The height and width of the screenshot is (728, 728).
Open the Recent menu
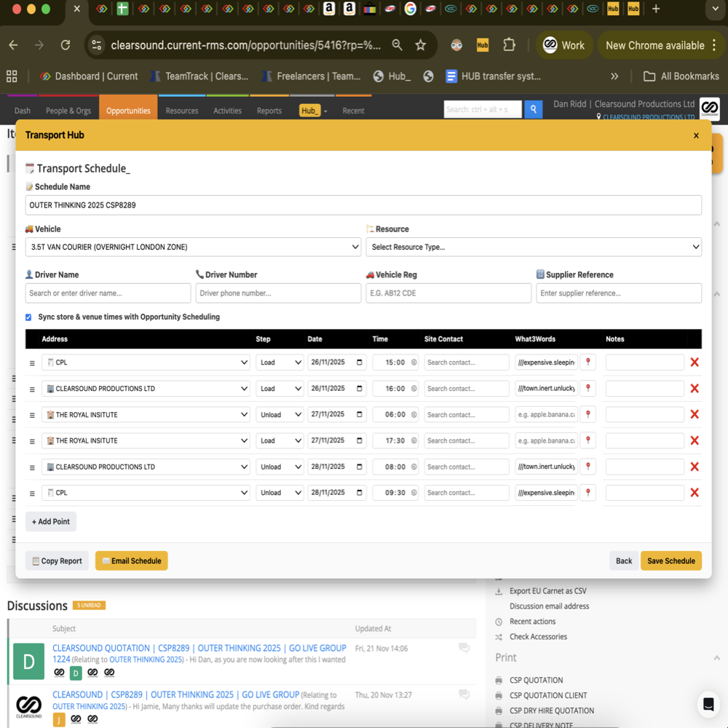point(353,111)
